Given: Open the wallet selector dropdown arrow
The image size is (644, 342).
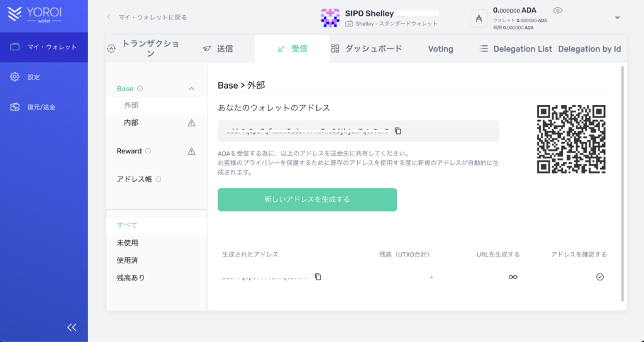Looking at the screenshot, I should click(x=617, y=18).
